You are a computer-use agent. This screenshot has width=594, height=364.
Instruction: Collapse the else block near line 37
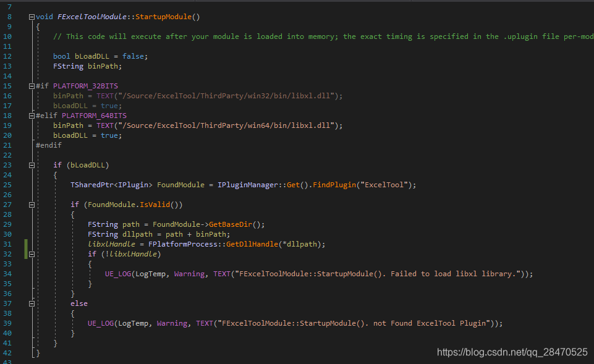31,303
